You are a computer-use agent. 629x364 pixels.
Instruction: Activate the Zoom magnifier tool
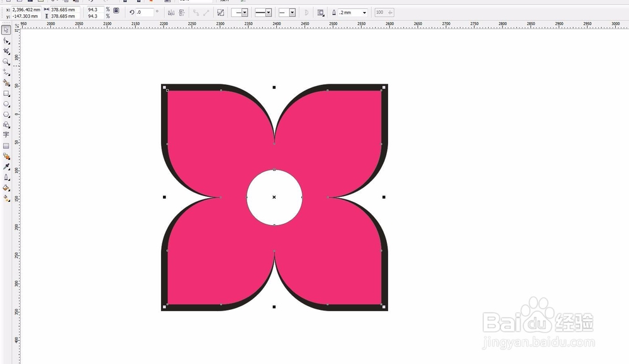[6, 62]
